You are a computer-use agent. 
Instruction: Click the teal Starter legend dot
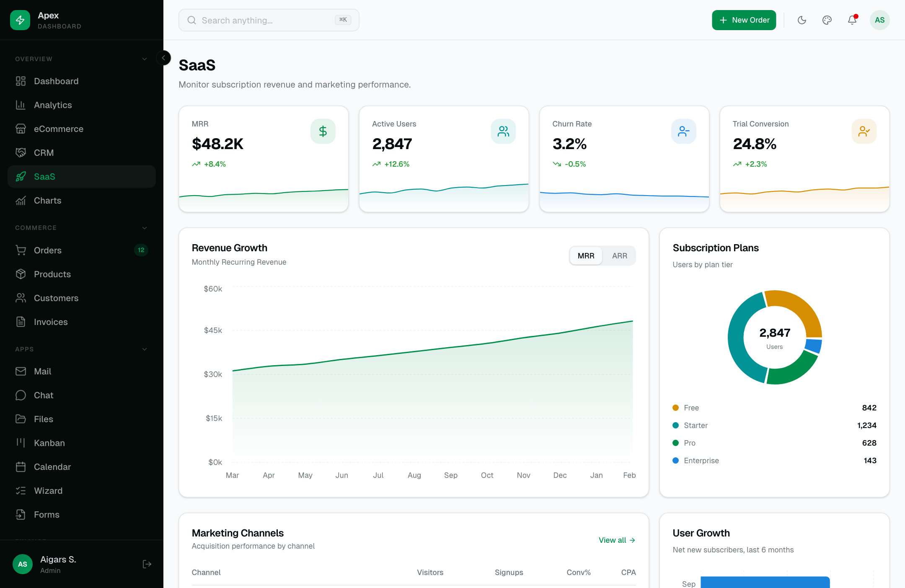pyautogui.click(x=675, y=426)
